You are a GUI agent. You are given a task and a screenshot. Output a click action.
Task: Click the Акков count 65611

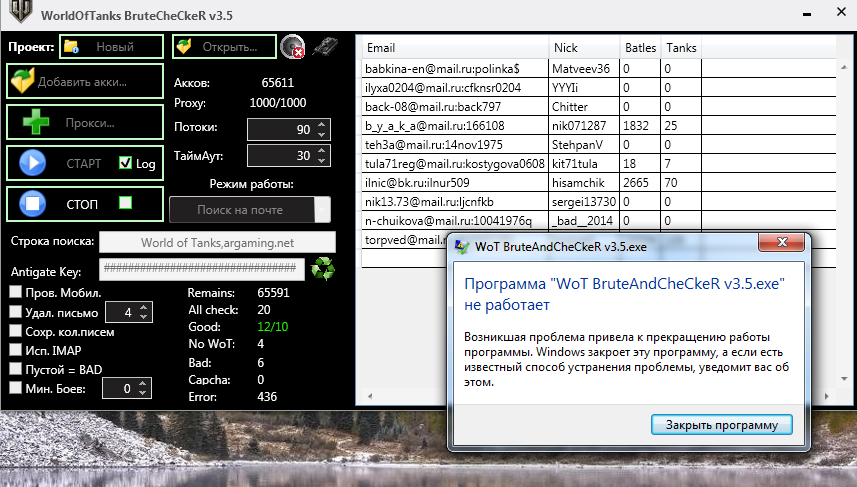tap(278, 83)
